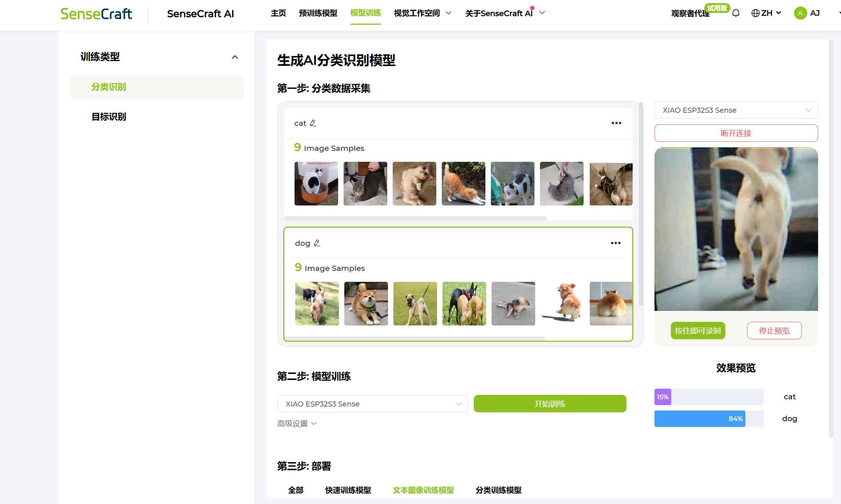The height and width of the screenshot is (504, 841).
Task: Collapse the 训练类型 section
Action: (235, 57)
